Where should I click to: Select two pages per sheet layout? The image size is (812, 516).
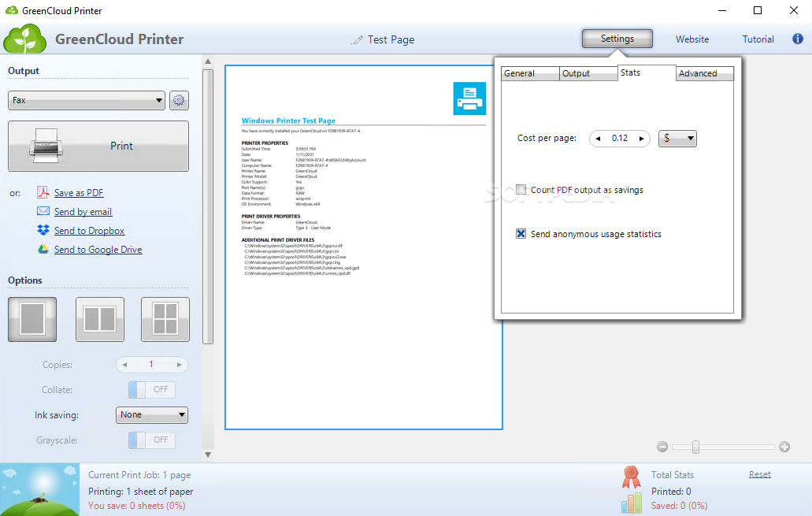click(100, 319)
